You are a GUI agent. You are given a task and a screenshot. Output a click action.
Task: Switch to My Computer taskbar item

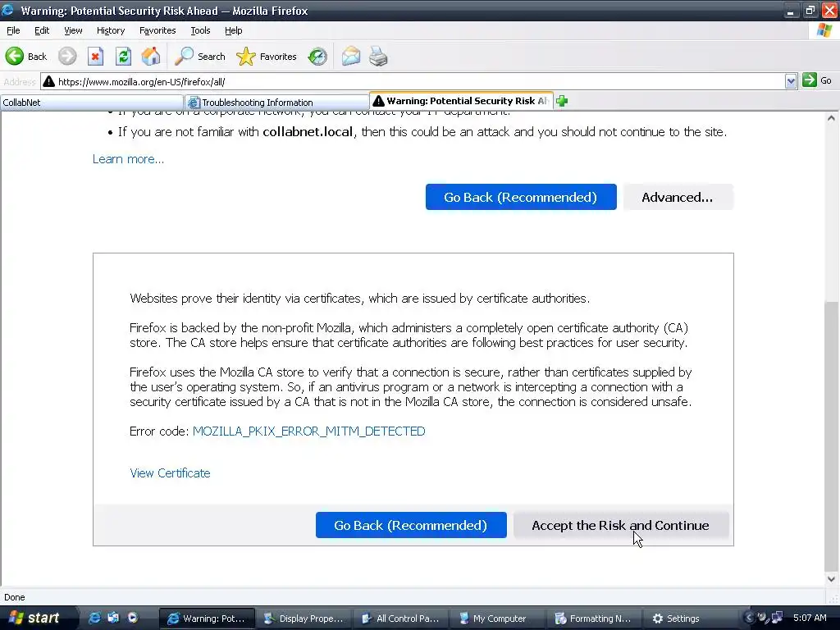pyautogui.click(x=496, y=619)
